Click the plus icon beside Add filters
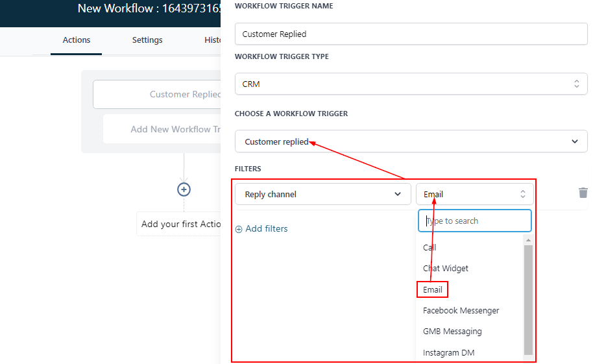Screen dimensions: 593x364 [239, 229]
